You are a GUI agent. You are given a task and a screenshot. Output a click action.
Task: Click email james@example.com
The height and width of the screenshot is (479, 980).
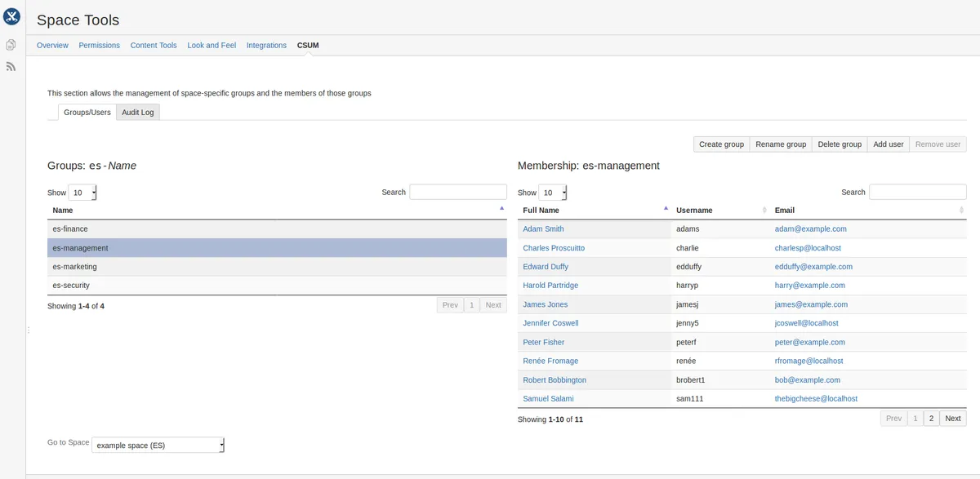point(811,304)
